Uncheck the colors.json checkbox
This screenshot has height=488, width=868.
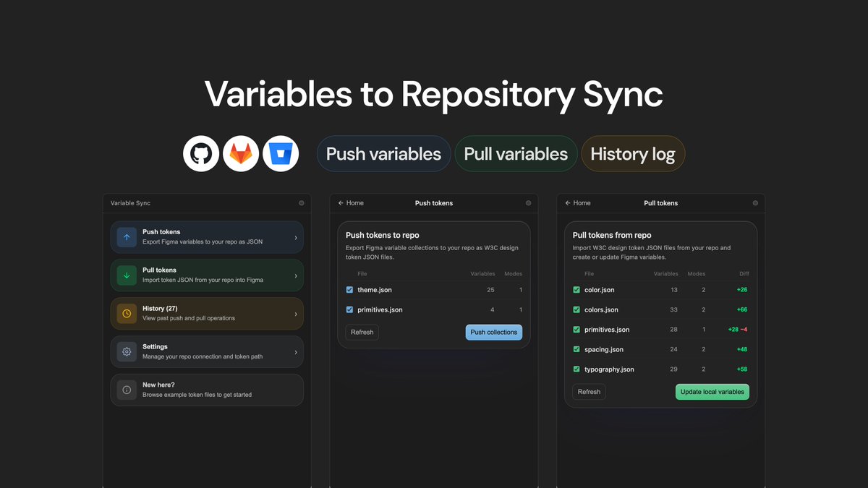tap(576, 310)
